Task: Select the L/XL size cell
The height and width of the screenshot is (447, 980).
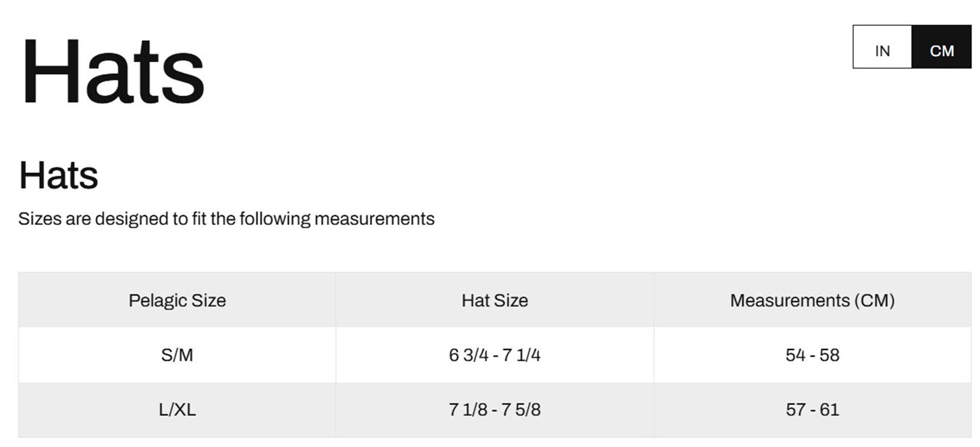Action: pos(177,410)
